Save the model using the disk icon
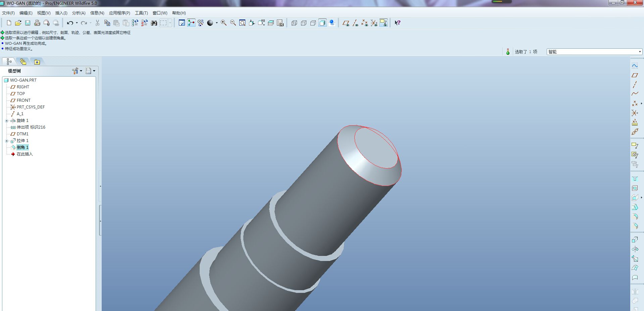 point(28,23)
